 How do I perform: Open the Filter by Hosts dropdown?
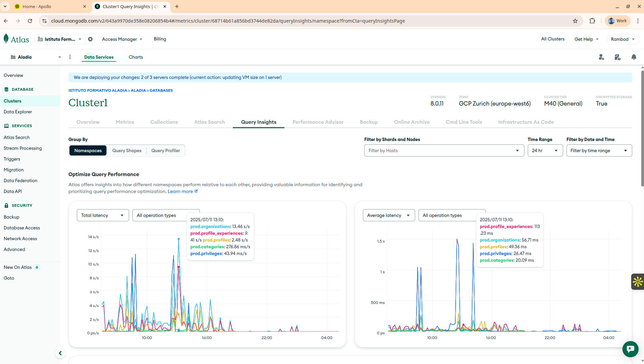point(444,150)
